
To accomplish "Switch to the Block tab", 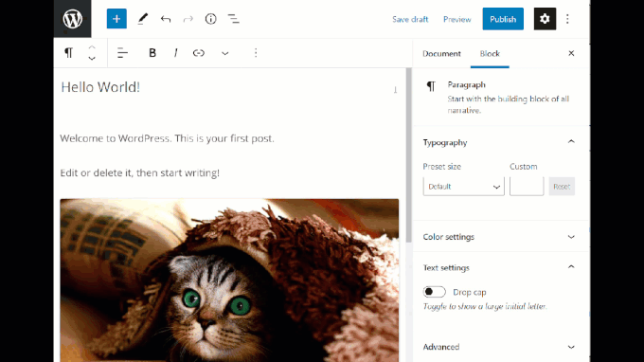I will 490,54.
